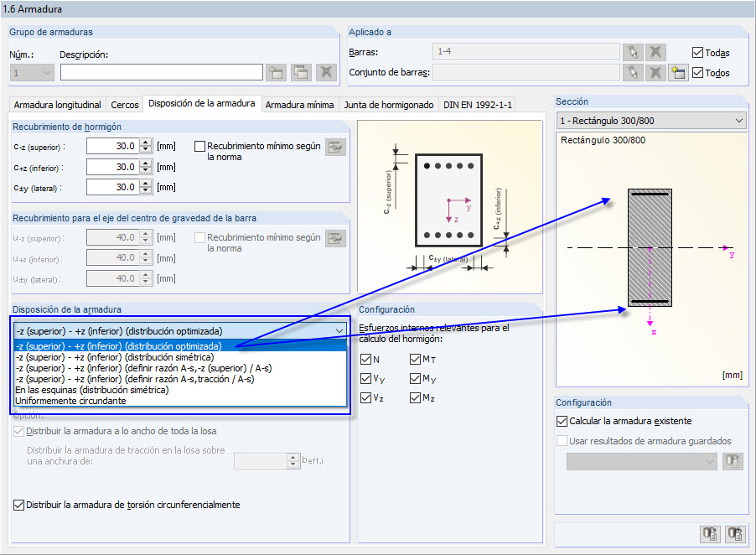
Task: Switch to Armadura longitudinal tab
Action: [x=57, y=105]
